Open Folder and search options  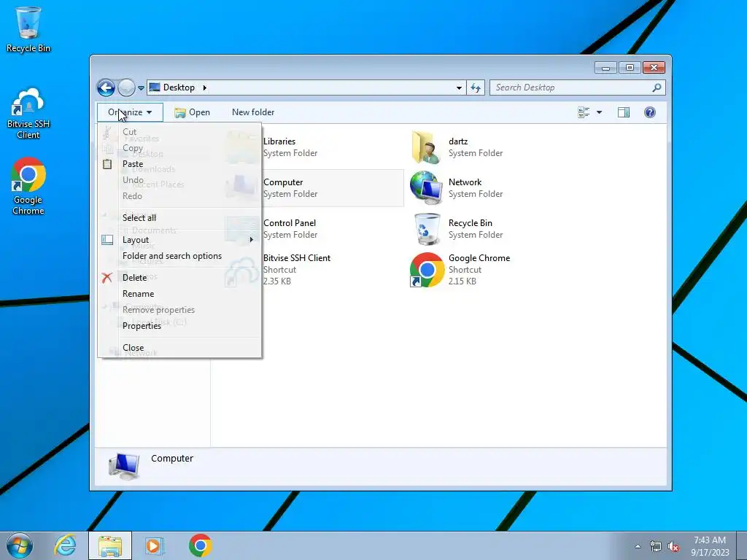point(179,256)
